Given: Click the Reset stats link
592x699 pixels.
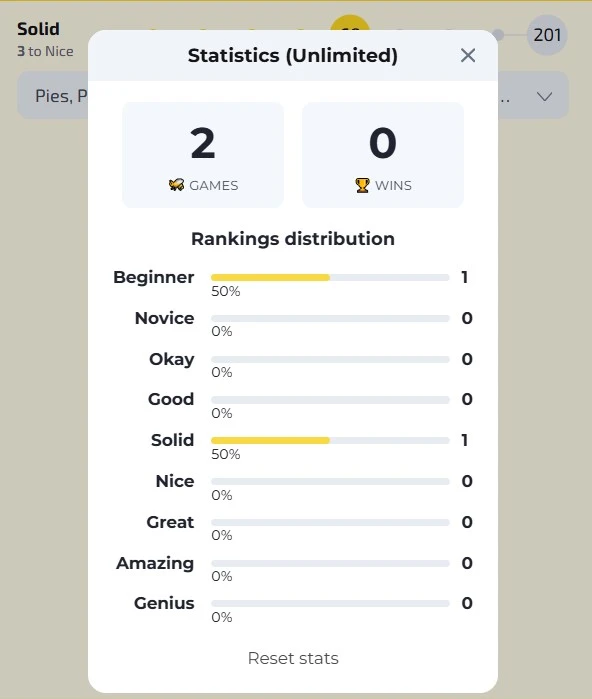Looking at the screenshot, I should 293,658.
